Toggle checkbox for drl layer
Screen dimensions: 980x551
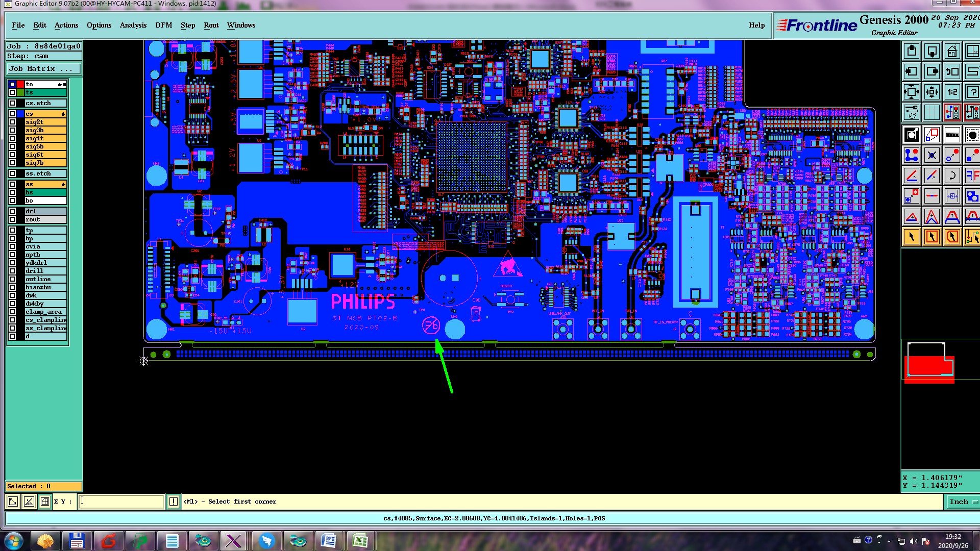12,211
